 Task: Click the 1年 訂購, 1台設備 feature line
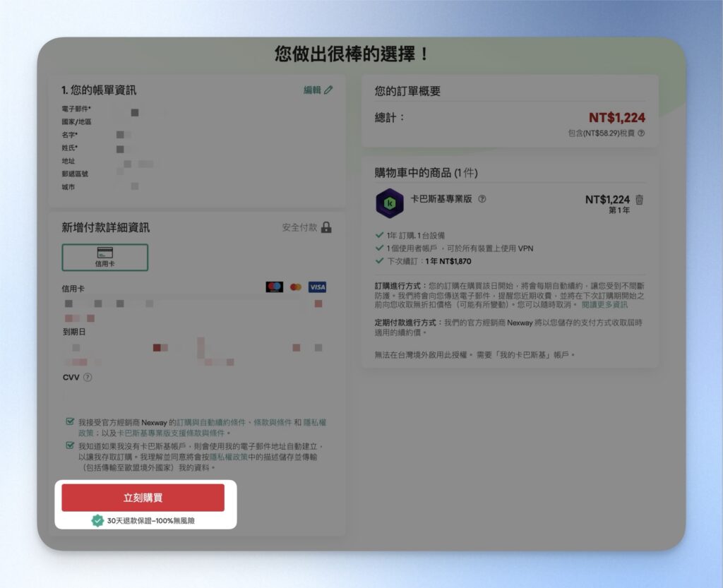tap(416, 236)
